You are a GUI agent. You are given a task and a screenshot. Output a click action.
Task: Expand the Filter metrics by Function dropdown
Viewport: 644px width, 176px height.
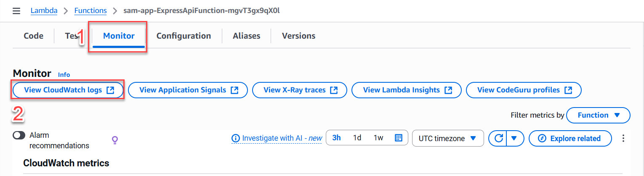[x=599, y=115]
